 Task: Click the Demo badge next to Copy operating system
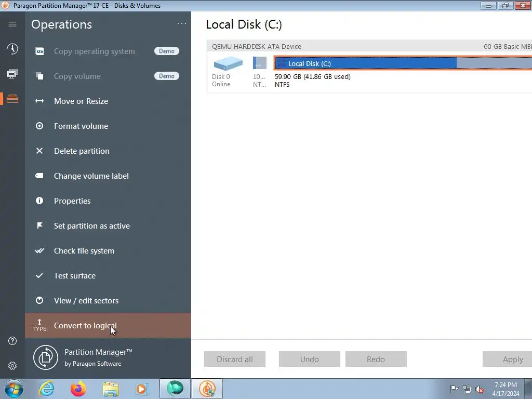click(167, 51)
